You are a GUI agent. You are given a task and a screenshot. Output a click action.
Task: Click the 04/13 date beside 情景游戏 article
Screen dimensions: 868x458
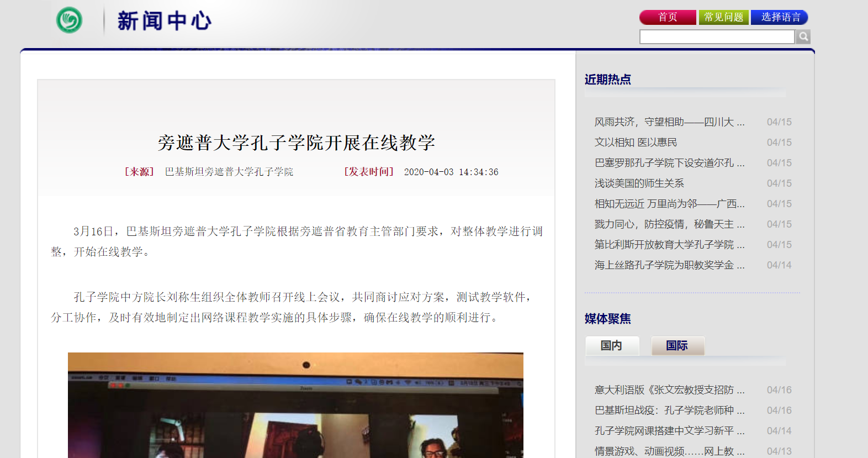[779, 451]
